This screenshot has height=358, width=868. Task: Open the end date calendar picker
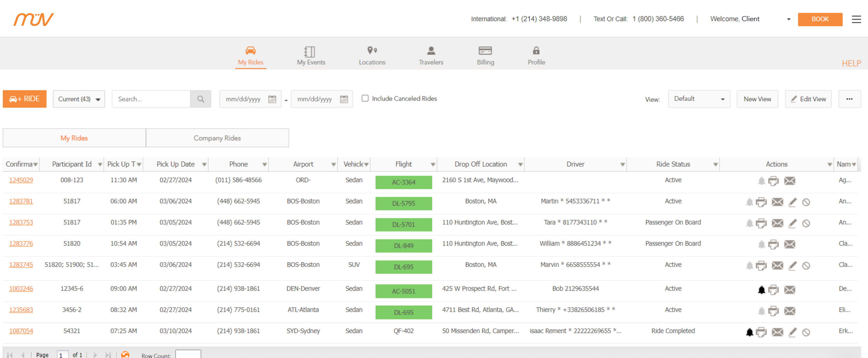click(344, 99)
